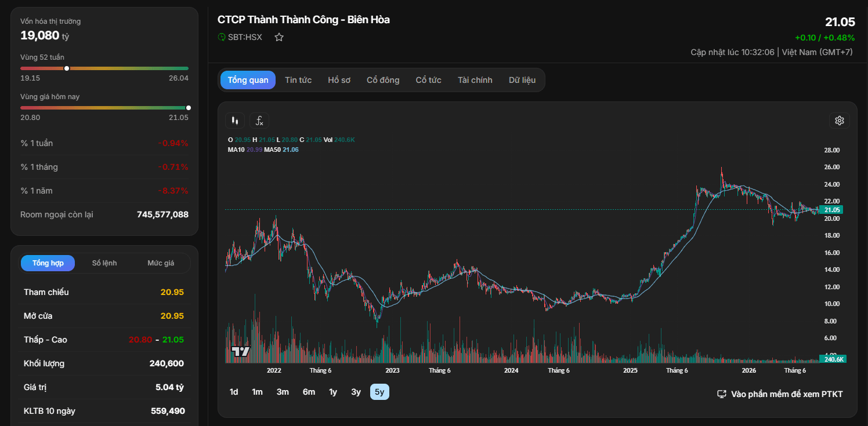Image resolution: width=868 pixels, height=426 pixels.
Task: Click the Cập nhật lúc 10:32:06 timestamp
Action: 732,52
